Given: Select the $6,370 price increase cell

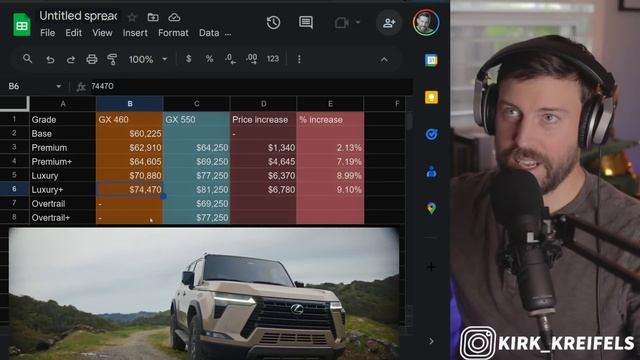Looking at the screenshot, I should [x=264, y=176].
